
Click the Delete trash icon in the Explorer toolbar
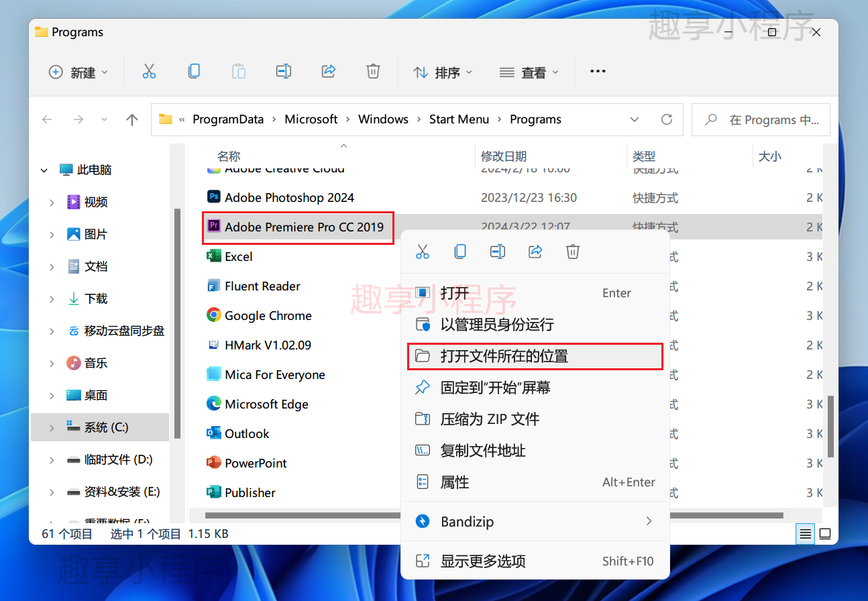[374, 71]
